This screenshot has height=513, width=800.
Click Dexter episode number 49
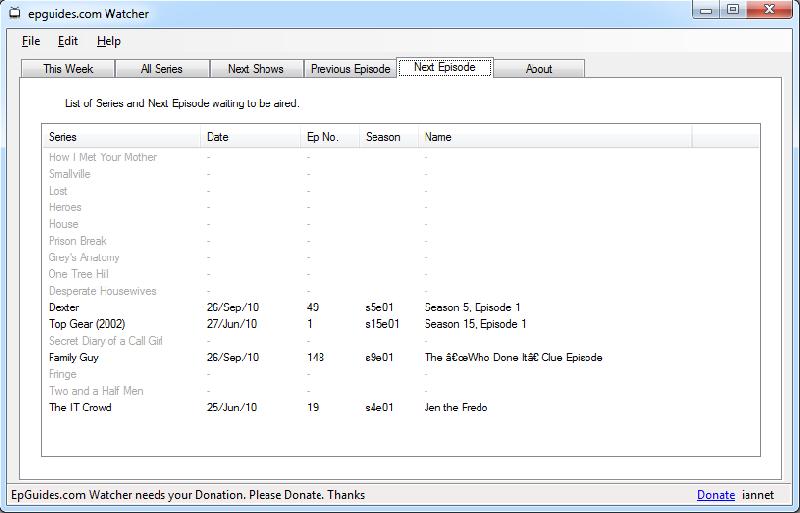click(313, 307)
